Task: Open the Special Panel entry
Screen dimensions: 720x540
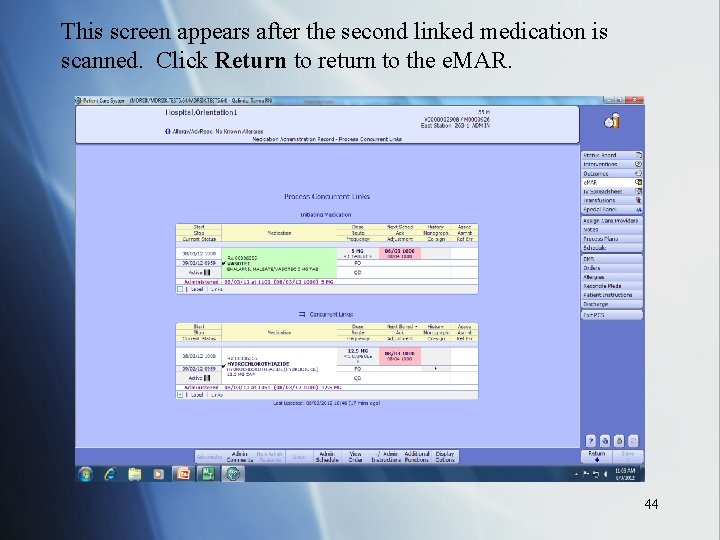Action: click(612, 209)
